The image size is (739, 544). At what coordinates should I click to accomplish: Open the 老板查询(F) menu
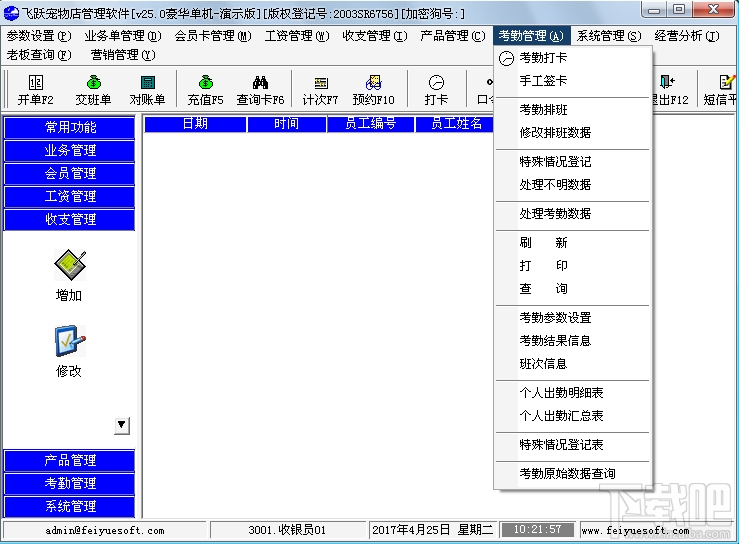click(x=39, y=55)
